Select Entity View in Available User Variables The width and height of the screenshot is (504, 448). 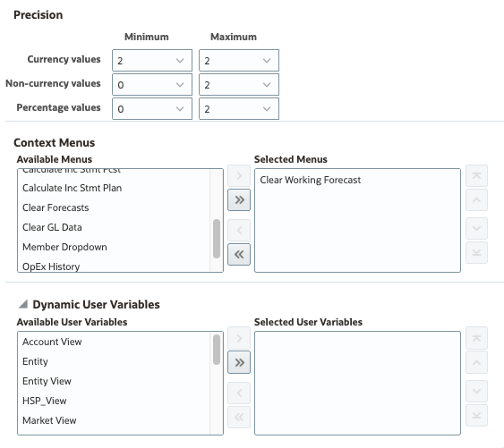(47, 381)
